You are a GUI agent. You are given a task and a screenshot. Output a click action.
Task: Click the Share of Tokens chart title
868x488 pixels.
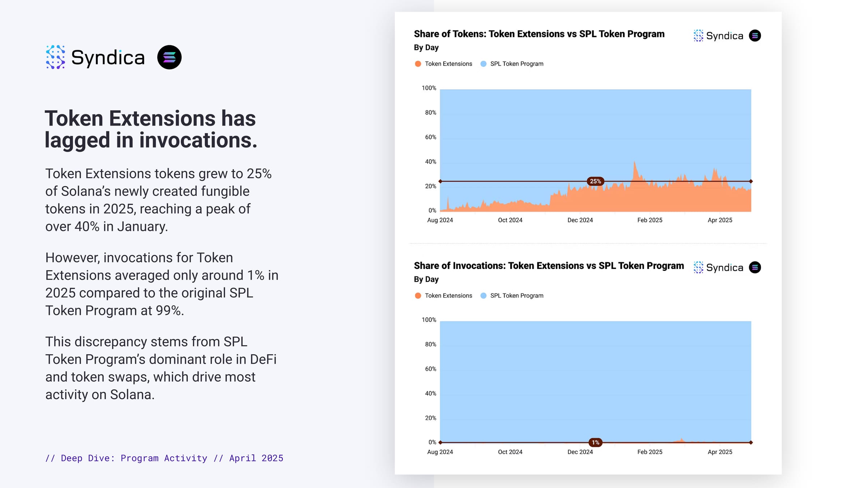point(539,34)
